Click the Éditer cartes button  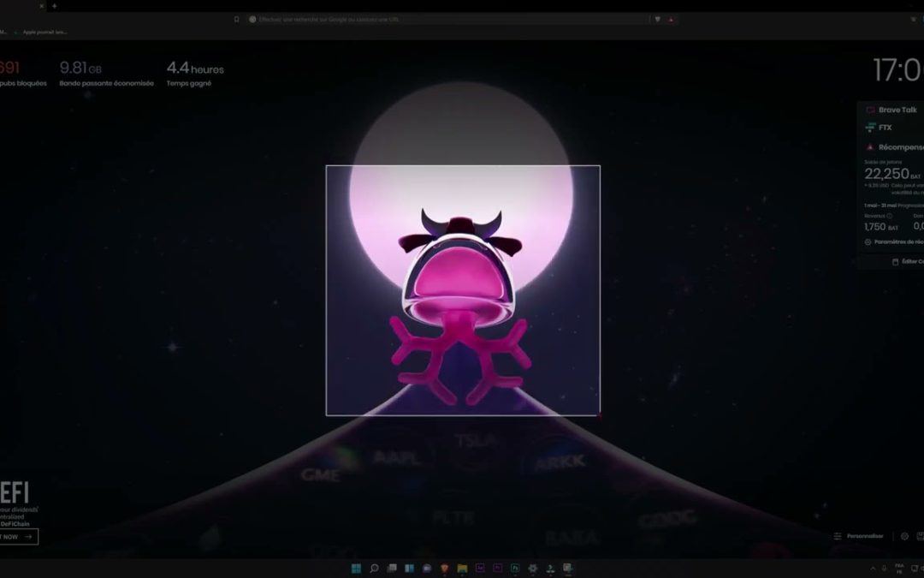[908, 261]
